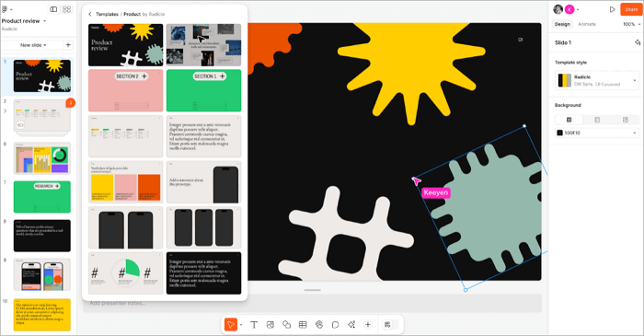Open the Radicle template style dropdown
The width and height of the screenshot is (644, 336).
tap(597, 80)
